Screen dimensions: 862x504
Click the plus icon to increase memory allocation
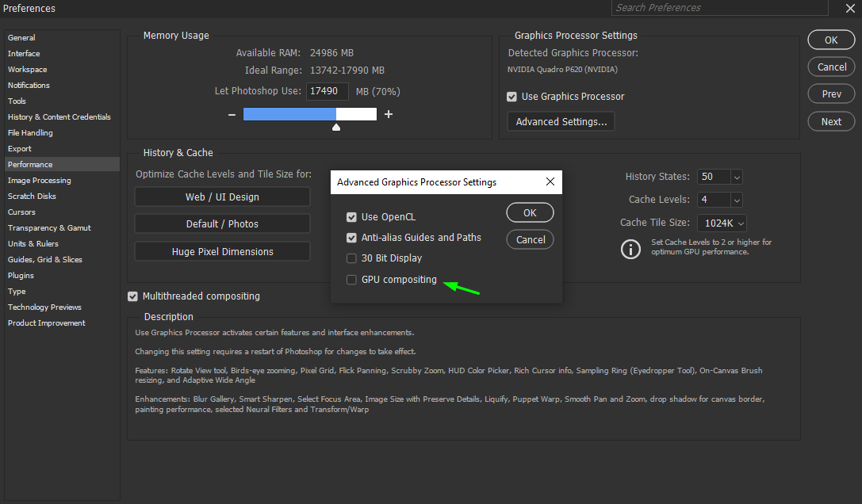coord(389,114)
